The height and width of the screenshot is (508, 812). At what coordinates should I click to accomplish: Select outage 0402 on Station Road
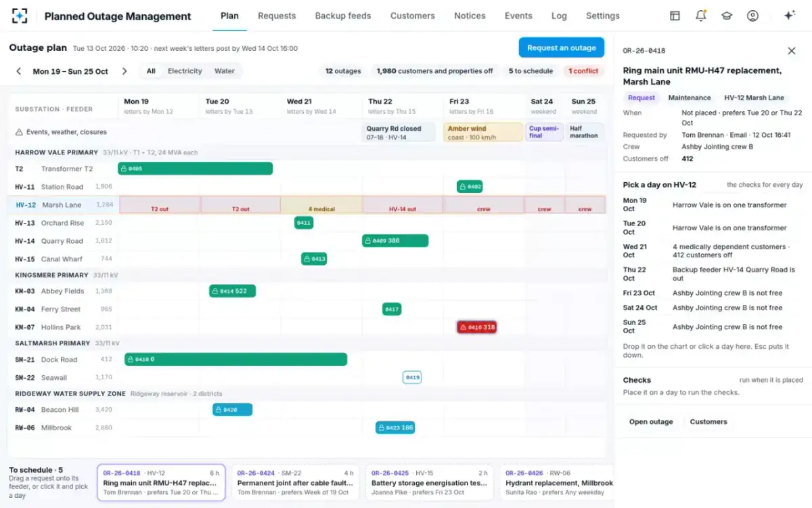470,186
